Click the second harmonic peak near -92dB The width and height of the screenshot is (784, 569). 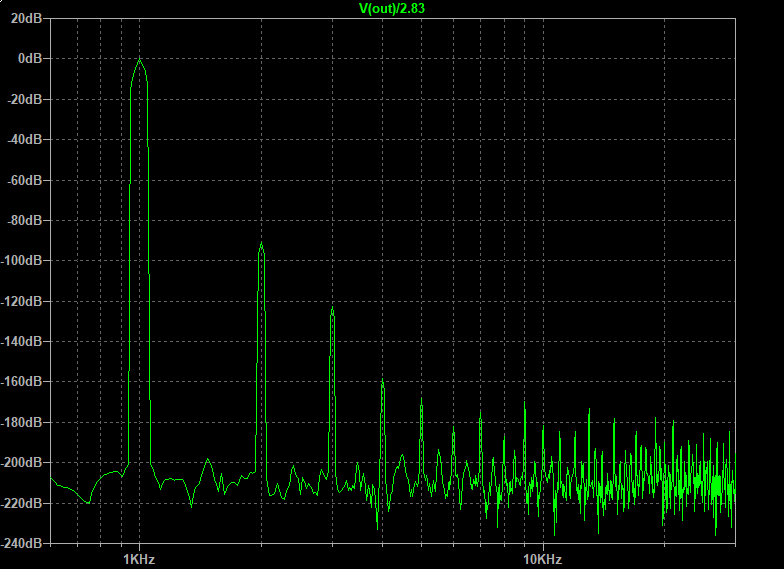coord(261,244)
